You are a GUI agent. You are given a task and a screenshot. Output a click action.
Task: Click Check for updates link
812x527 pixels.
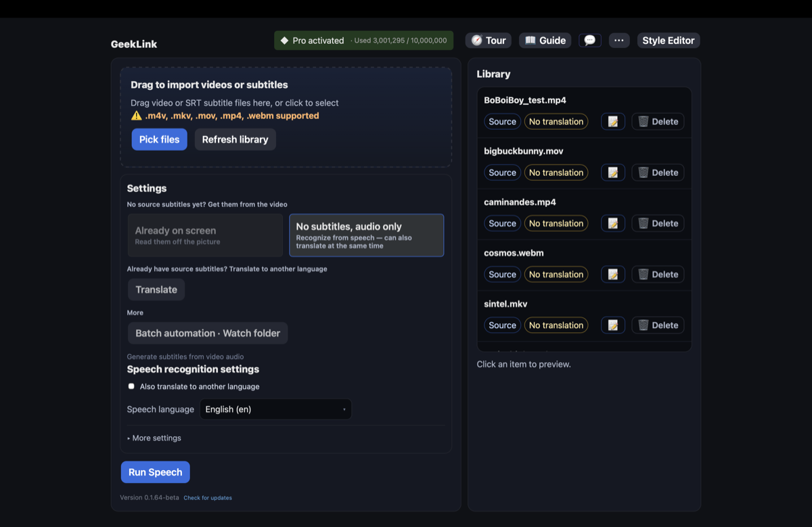[208, 498]
